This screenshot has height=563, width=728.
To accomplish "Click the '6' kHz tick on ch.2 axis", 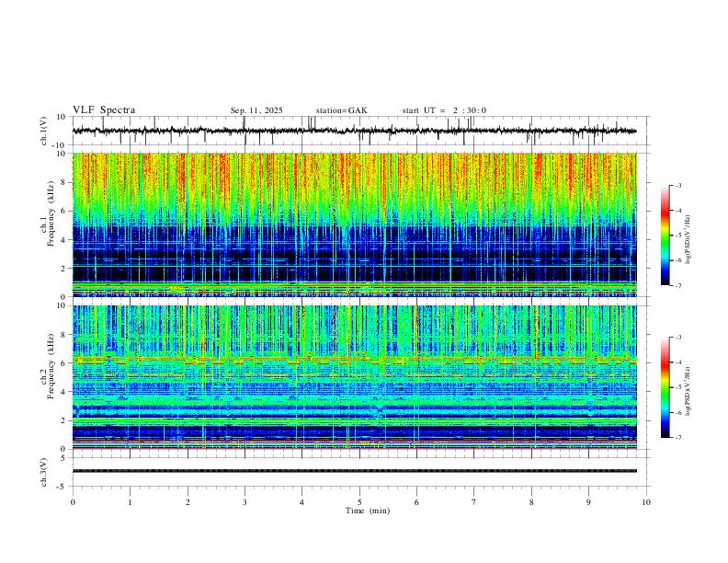I will click(64, 362).
